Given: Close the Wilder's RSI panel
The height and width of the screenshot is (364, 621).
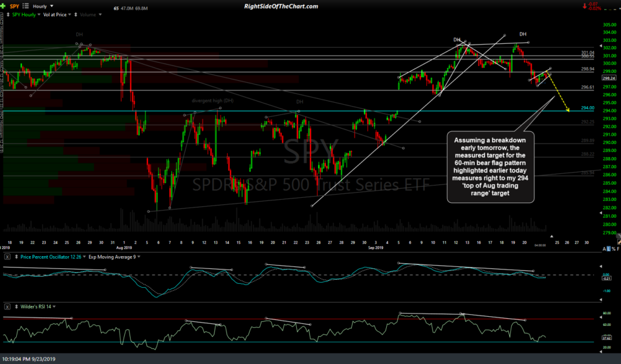Looking at the screenshot, I should (x=7, y=306).
